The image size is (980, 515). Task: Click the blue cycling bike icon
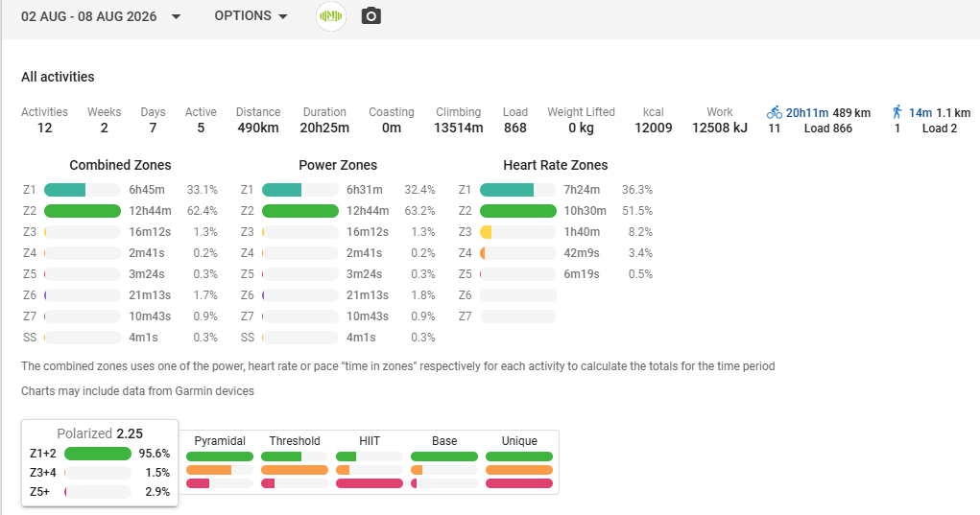point(774,112)
